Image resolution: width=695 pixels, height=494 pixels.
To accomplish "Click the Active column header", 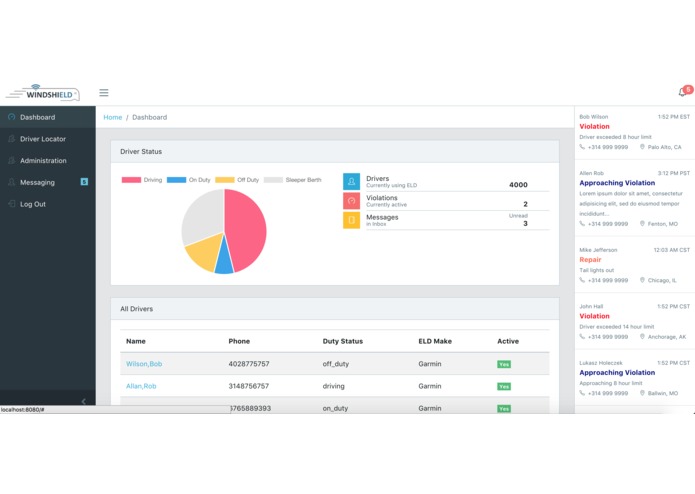I will click(508, 341).
